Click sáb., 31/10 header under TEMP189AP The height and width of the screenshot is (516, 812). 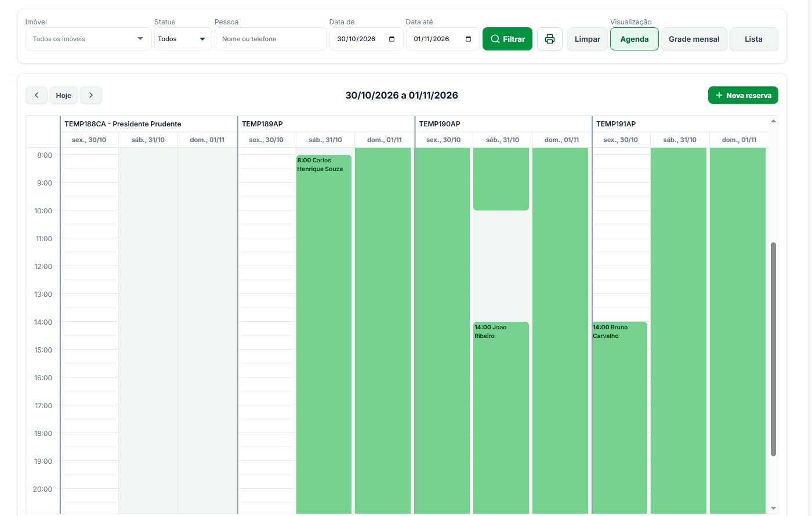(325, 140)
